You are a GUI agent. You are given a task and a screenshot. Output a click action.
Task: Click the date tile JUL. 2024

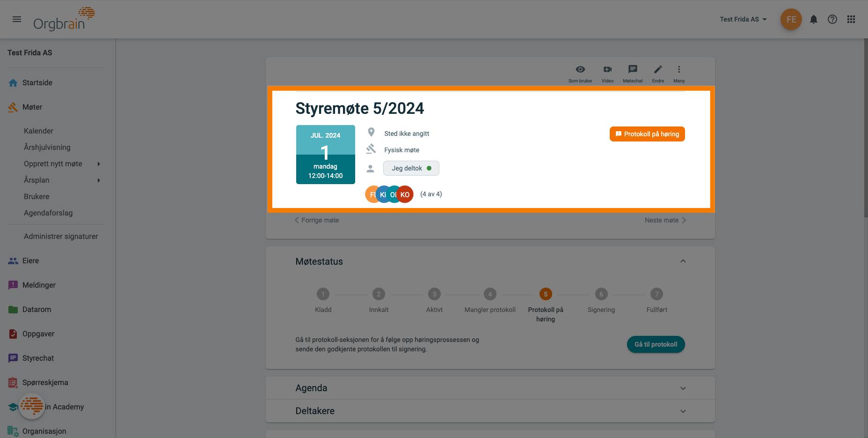(x=326, y=155)
